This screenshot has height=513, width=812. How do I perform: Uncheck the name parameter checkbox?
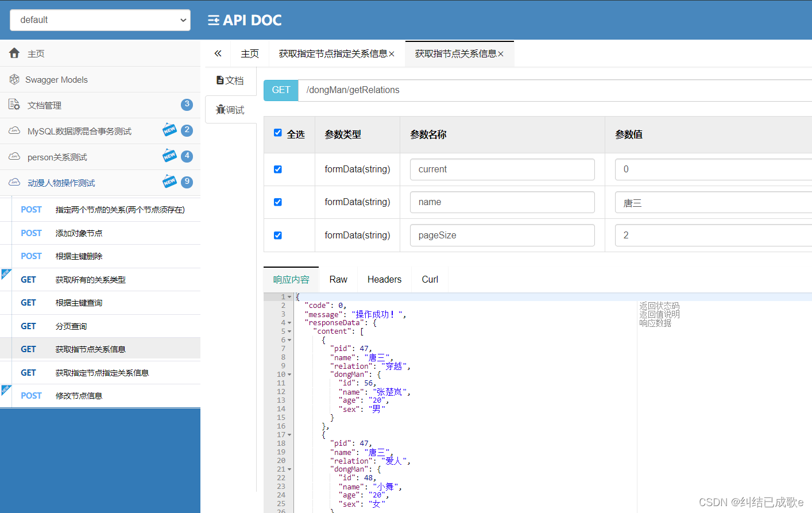pyautogui.click(x=278, y=202)
